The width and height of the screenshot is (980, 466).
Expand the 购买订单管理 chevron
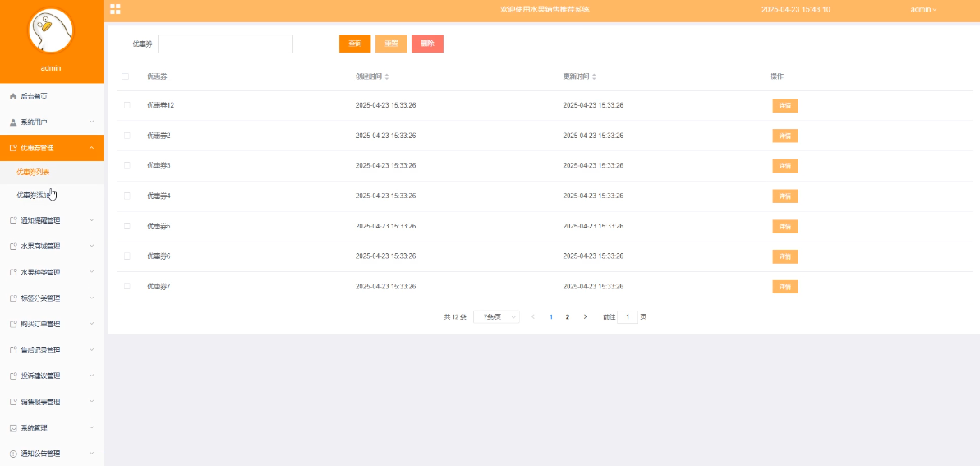point(92,324)
